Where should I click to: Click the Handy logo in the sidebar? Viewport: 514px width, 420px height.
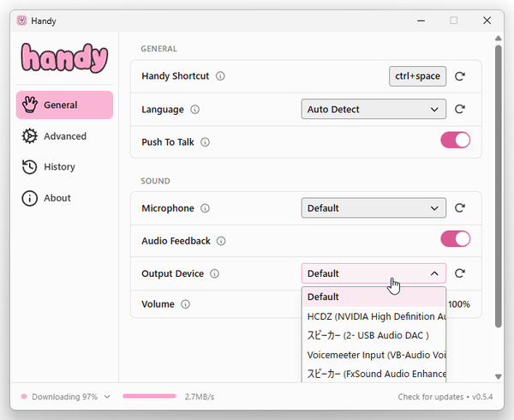(64, 58)
